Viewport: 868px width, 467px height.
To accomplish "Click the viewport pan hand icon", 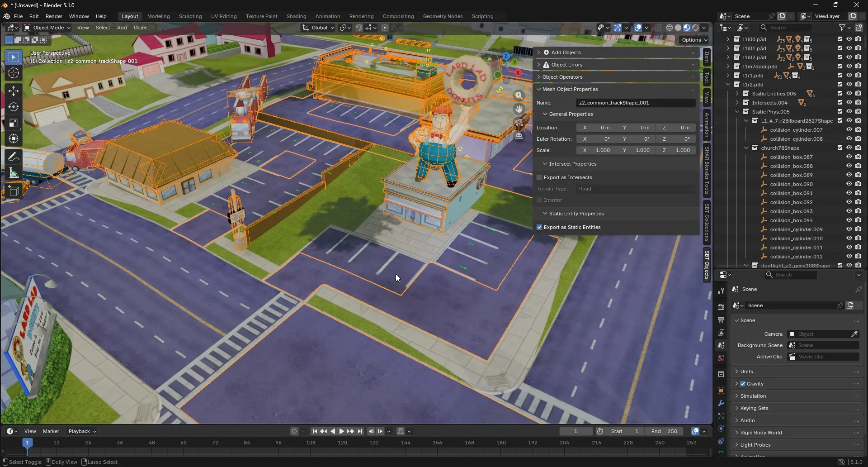I will pyautogui.click(x=519, y=109).
